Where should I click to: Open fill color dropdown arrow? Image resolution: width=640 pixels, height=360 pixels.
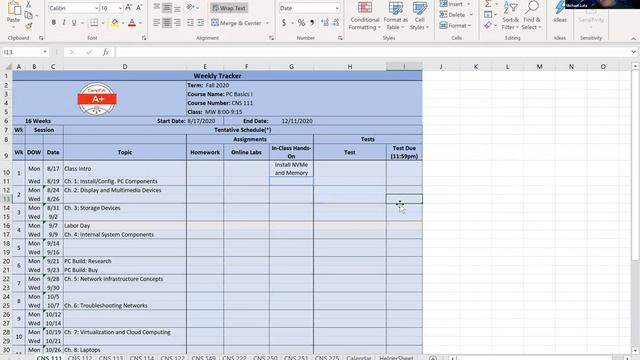coord(122,23)
